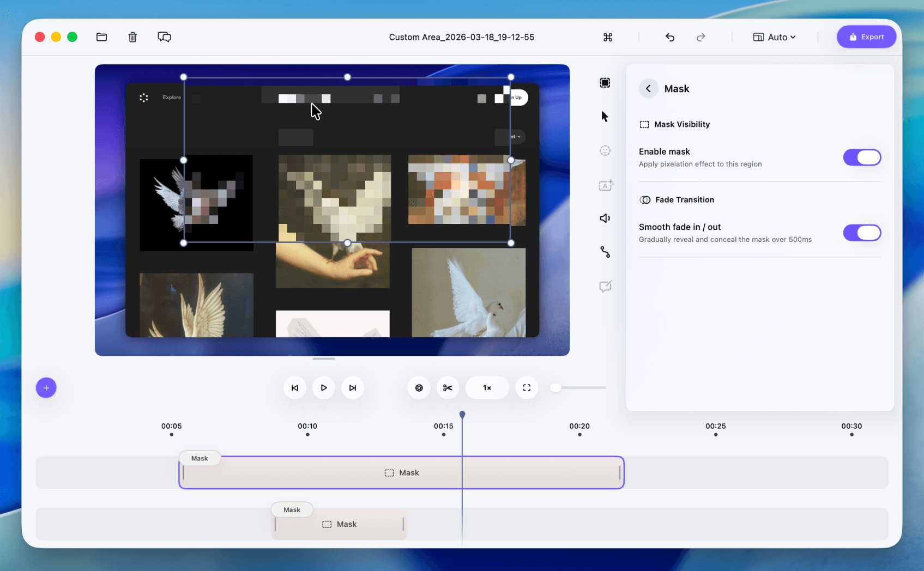
Task: Select the shorter Mask clip on lower track
Action: [339, 525]
